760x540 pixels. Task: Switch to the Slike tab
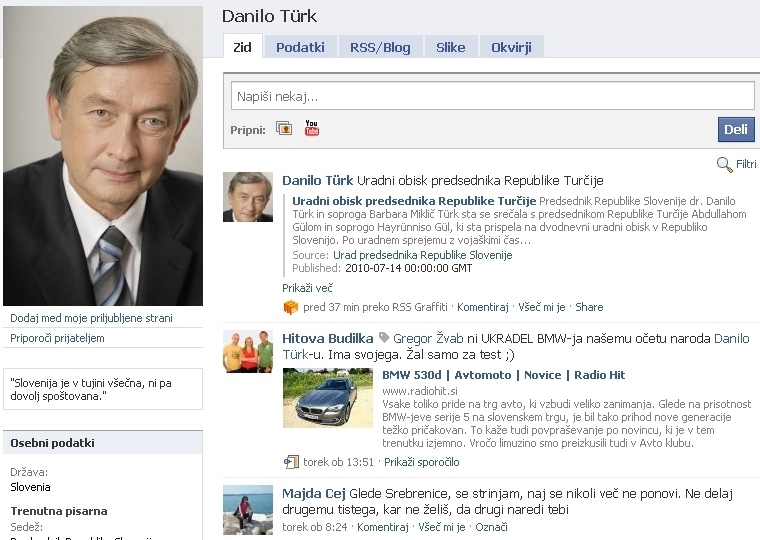pos(450,48)
